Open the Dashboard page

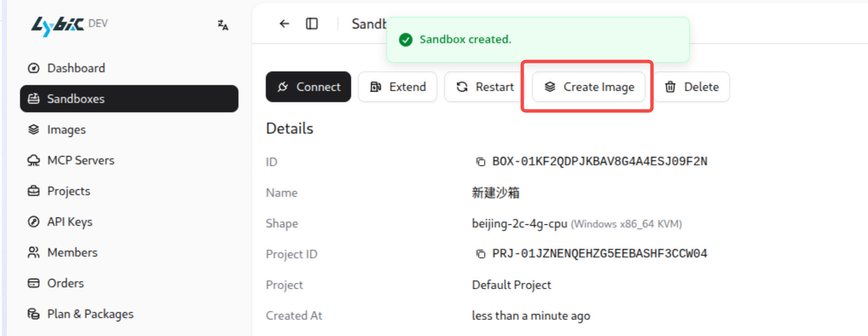(76, 68)
